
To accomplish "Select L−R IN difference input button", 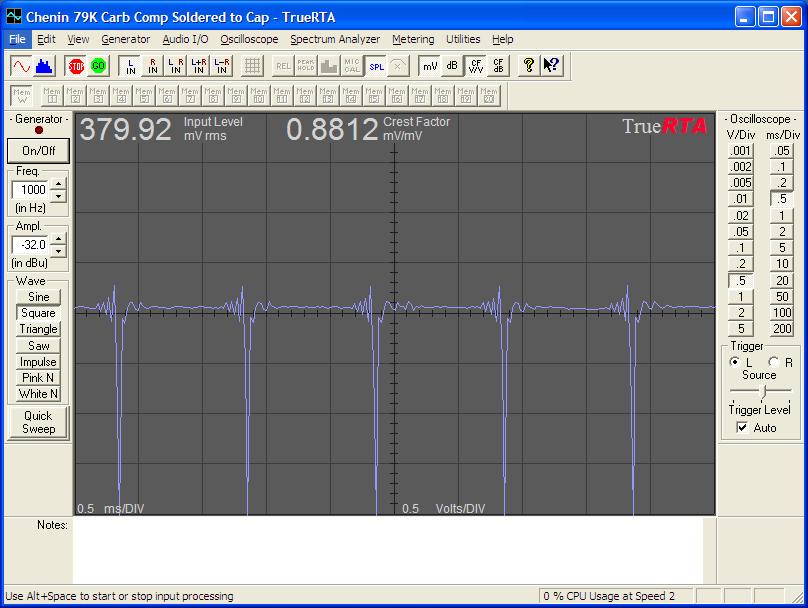I will pyautogui.click(x=221, y=66).
